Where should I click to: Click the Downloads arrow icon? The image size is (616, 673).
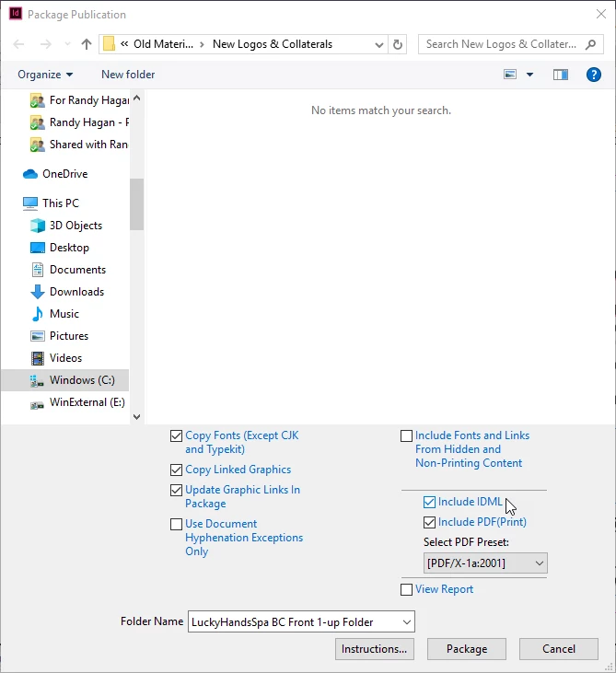point(38,292)
